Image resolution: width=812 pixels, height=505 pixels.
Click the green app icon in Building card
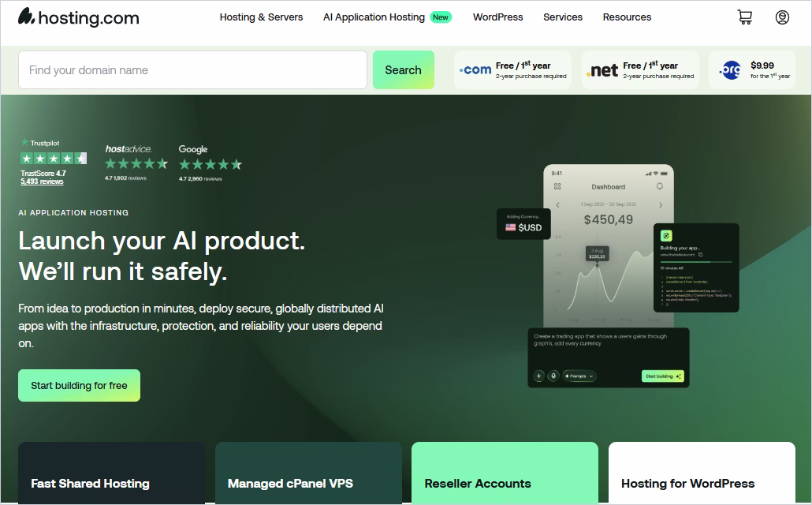coord(666,235)
